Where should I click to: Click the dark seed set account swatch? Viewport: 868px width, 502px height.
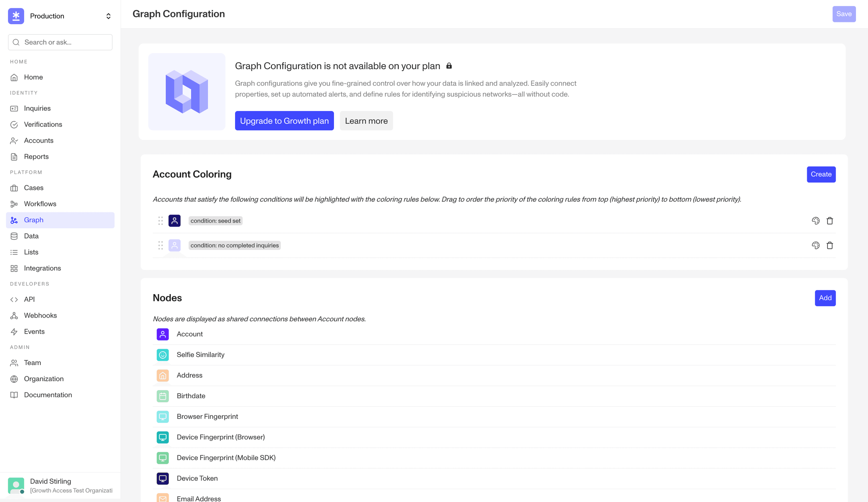[174, 221]
